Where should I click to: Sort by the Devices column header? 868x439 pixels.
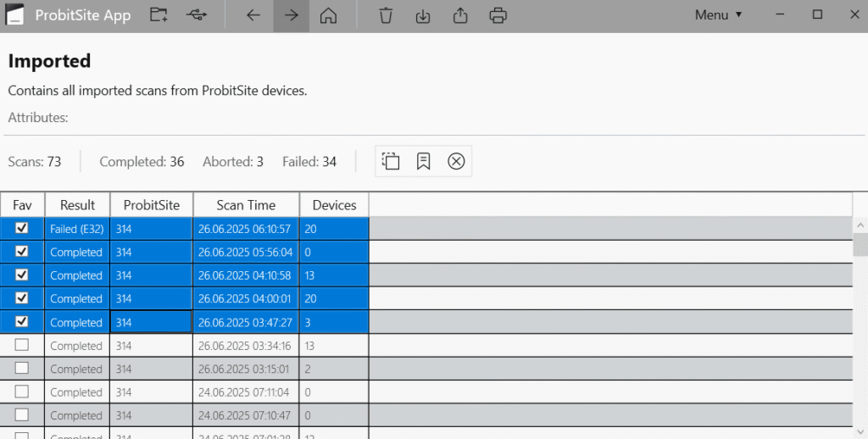click(x=334, y=205)
